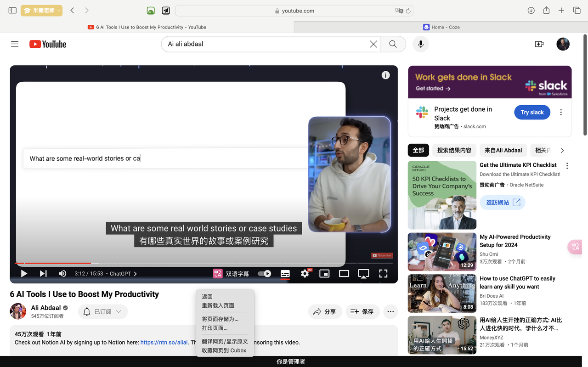Image resolution: width=588 pixels, height=367 pixels.
Task: Click the Try slack button
Action: pos(532,113)
